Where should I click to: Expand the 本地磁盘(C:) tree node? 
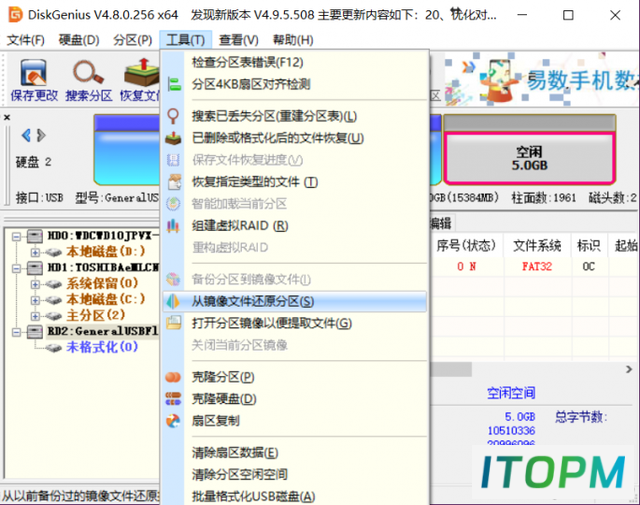point(35,300)
